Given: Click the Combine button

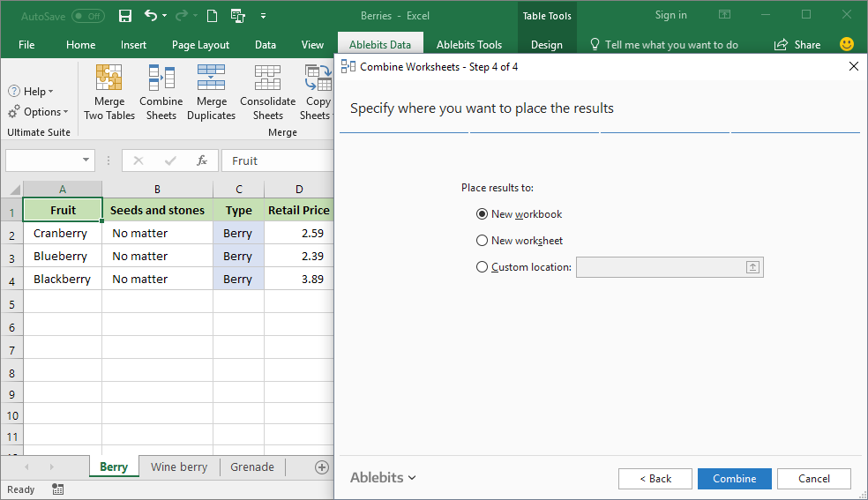Looking at the screenshot, I should (734, 479).
